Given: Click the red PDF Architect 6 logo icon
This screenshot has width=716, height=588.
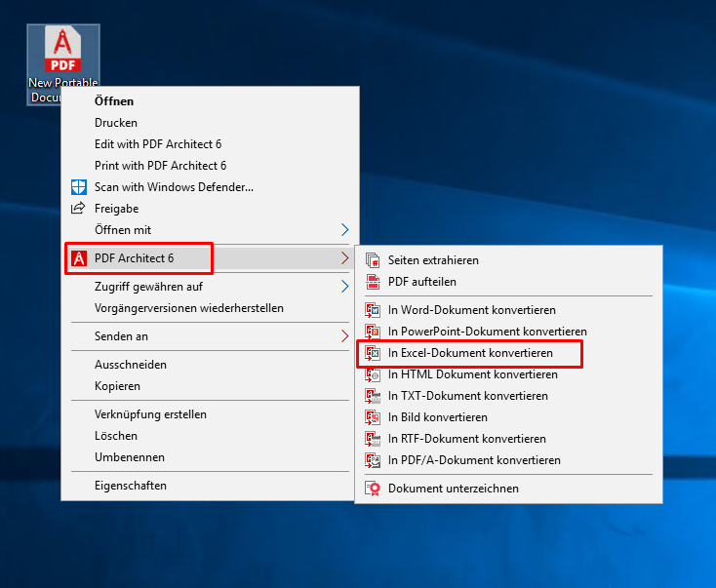Looking at the screenshot, I should pyautogui.click(x=79, y=258).
